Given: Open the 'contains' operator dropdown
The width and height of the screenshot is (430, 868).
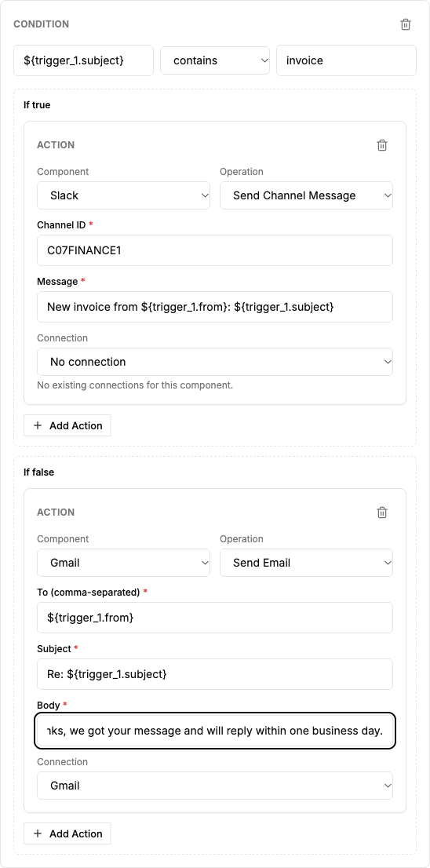Looking at the screenshot, I should (x=215, y=60).
